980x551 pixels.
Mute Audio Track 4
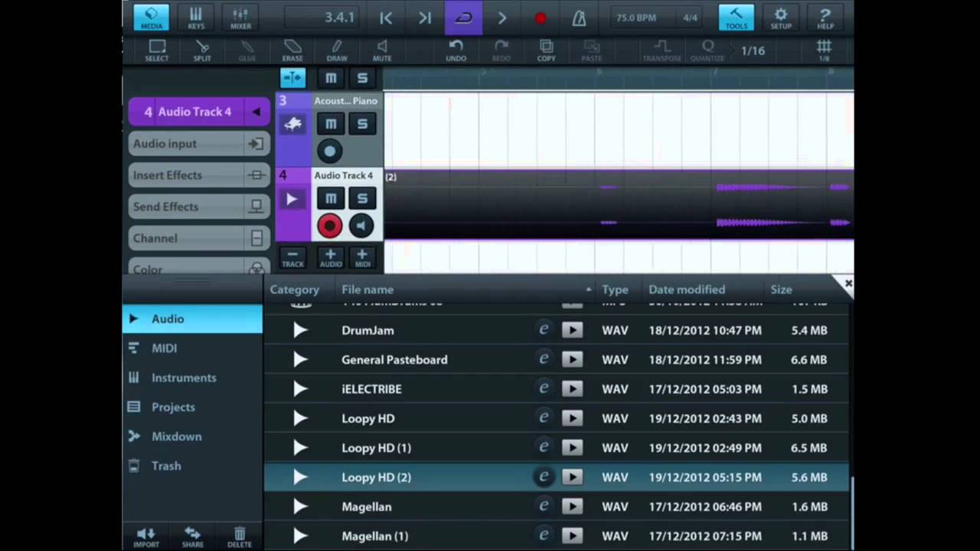point(331,198)
